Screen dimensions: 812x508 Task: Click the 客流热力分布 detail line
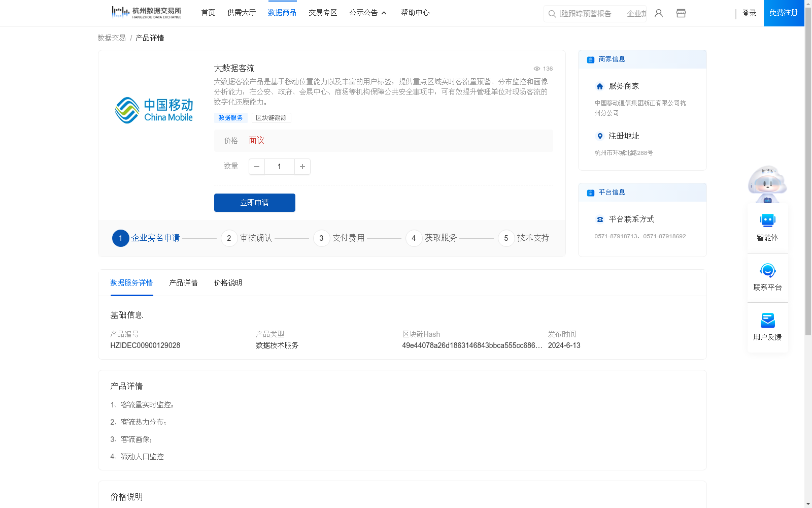coord(138,422)
